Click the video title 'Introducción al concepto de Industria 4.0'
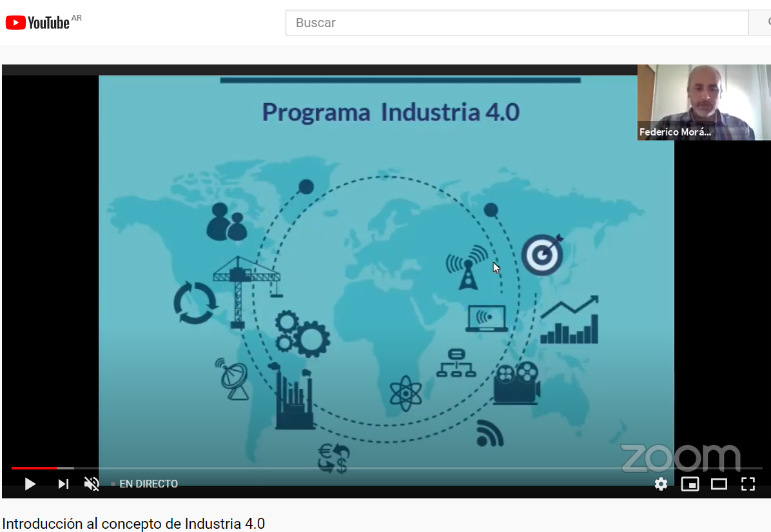This screenshot has width=771, height=532. click(133, 524)
